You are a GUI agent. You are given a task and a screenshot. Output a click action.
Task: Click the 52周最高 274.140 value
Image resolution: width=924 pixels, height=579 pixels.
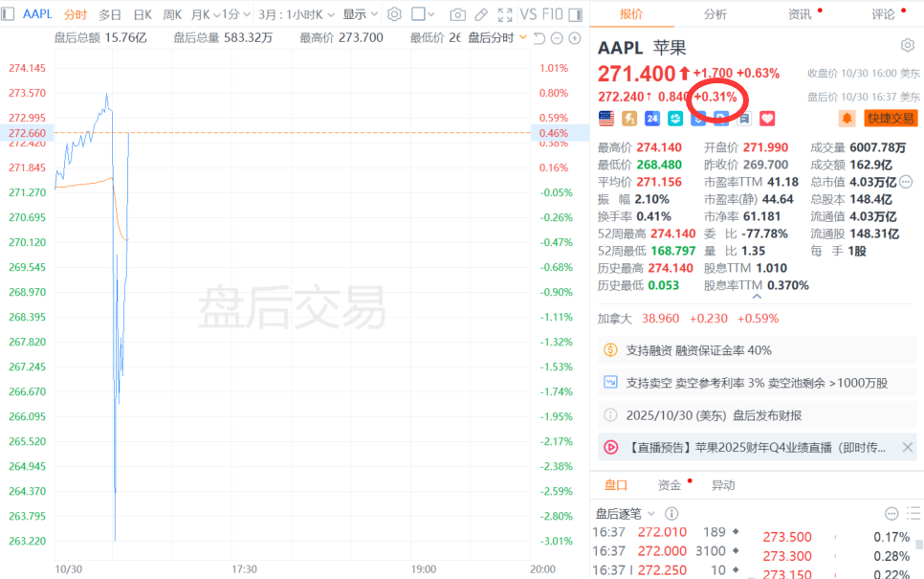point(673,234)
